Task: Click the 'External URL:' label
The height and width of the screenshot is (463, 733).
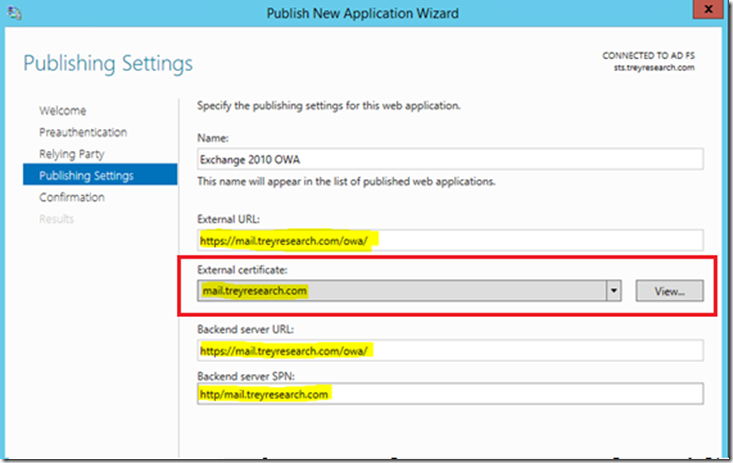Action: tap(228, 219)
